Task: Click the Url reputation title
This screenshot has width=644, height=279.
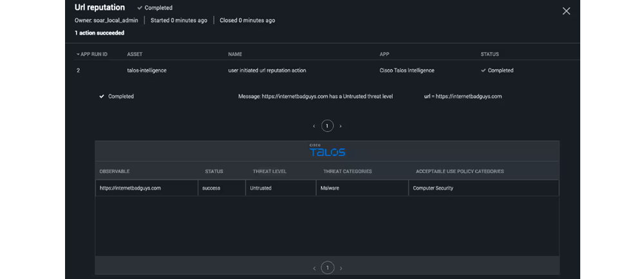Action: (99, 7)
